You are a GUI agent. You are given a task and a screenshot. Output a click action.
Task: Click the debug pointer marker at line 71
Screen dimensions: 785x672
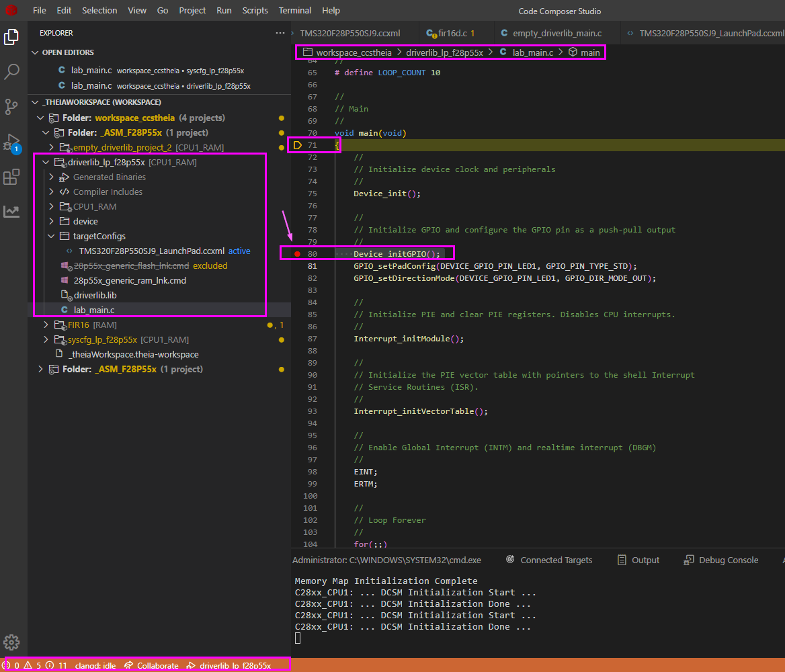[297, 145]
